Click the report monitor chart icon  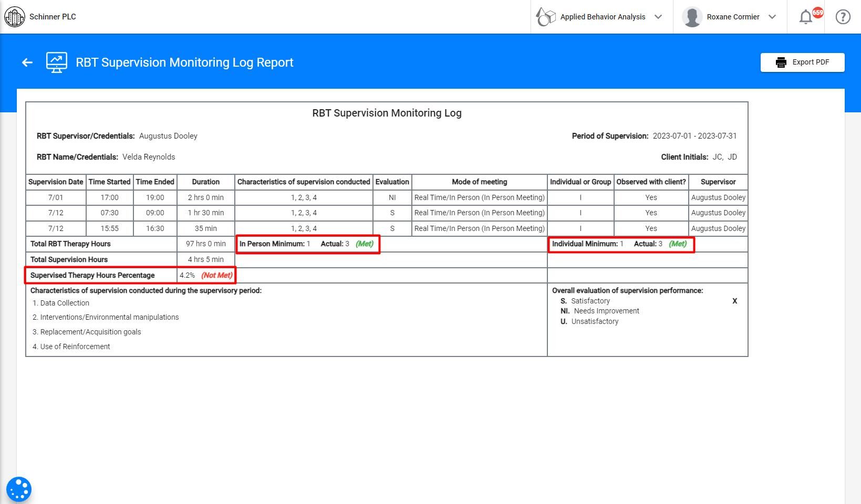[x=57, y=62]
